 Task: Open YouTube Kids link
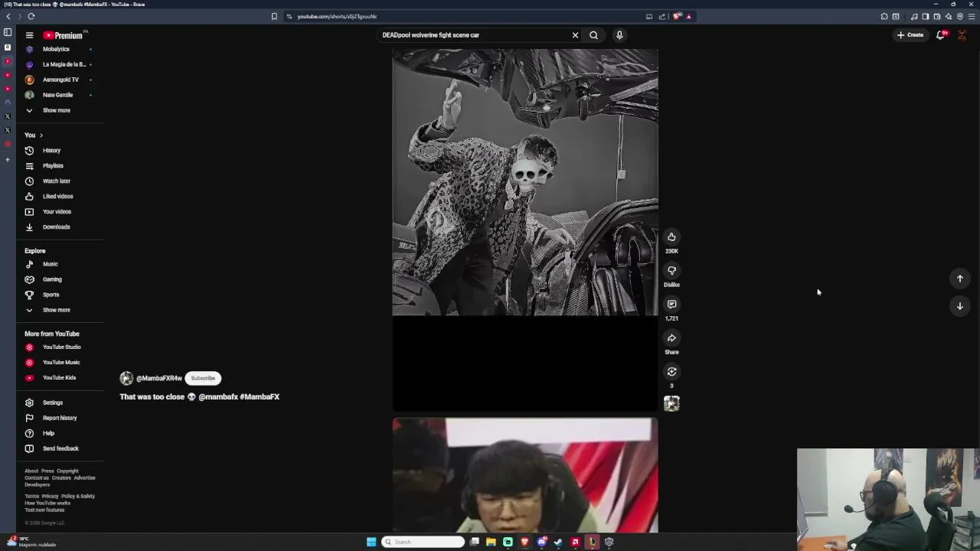59,378
